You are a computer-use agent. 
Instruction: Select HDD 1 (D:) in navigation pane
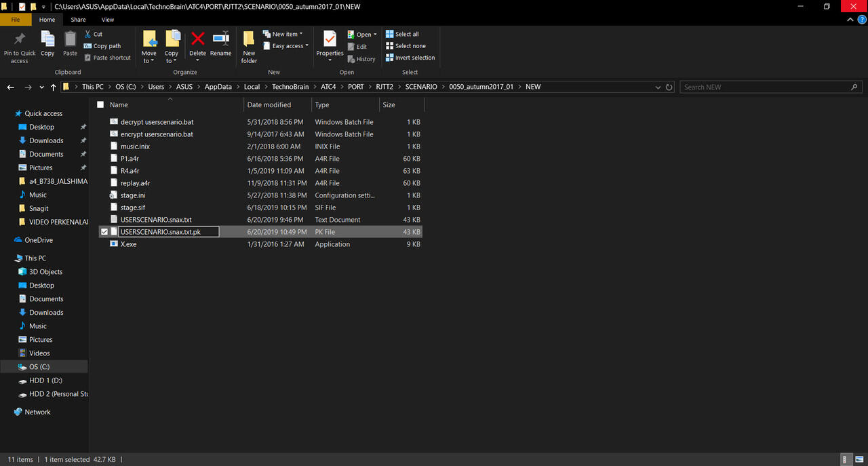45,381
